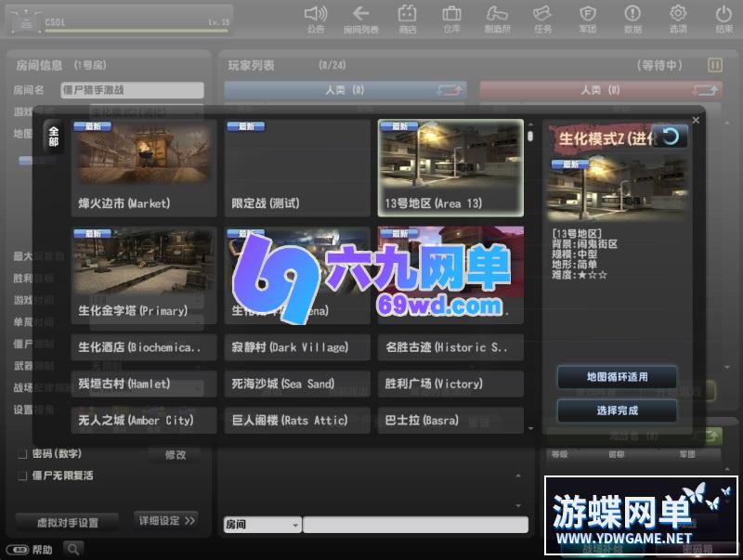Select the 全部 (All) category tab
743x560 pixels.
[x=54, y=137]
